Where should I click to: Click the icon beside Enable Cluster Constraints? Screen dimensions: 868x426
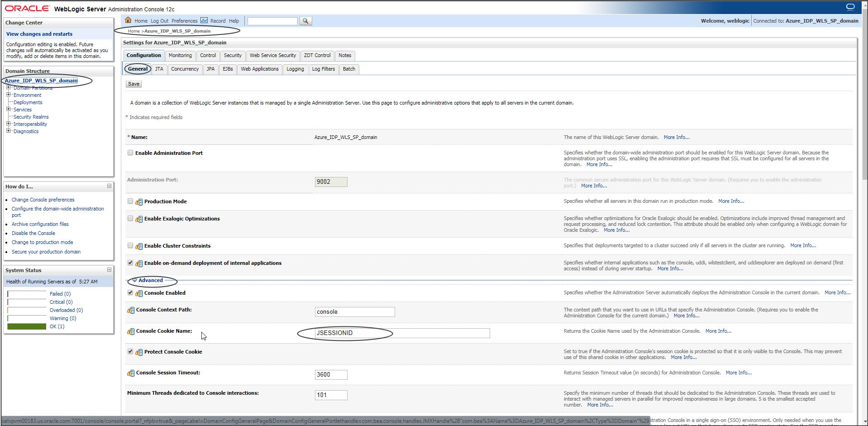pyautogui.click(x=139, y=246)
